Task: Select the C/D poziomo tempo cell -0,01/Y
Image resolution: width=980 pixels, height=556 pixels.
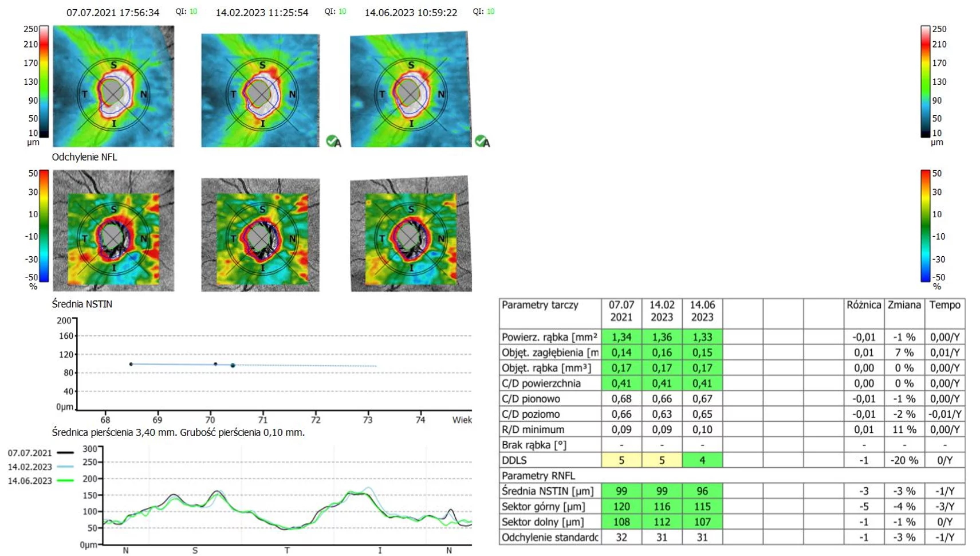Action: click(945, 414)
